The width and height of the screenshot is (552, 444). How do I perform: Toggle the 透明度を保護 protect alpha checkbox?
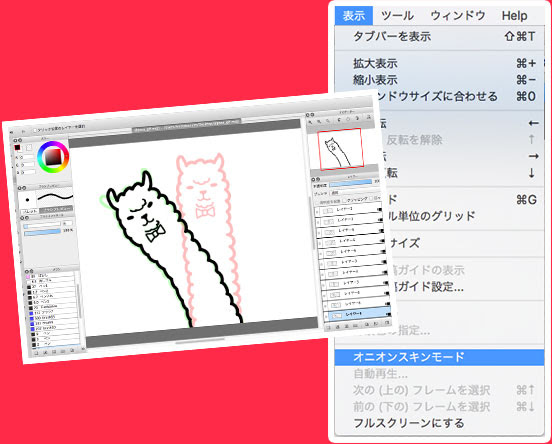point(317,203)
